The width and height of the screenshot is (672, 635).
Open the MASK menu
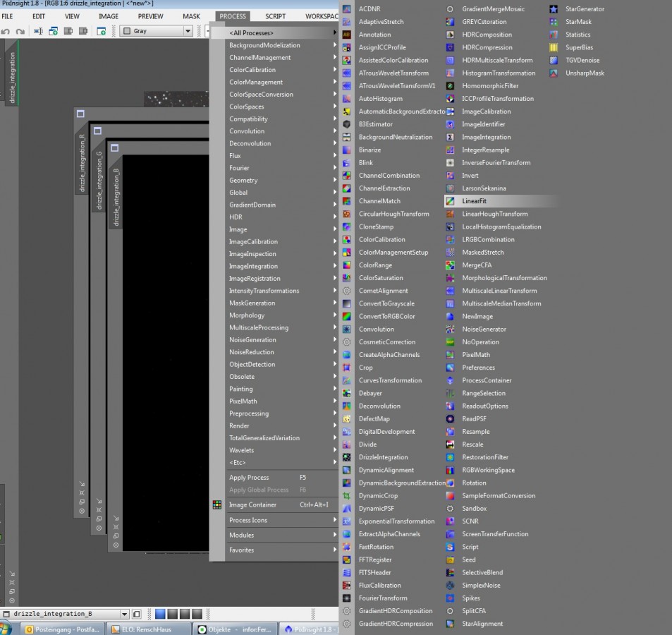191,16
